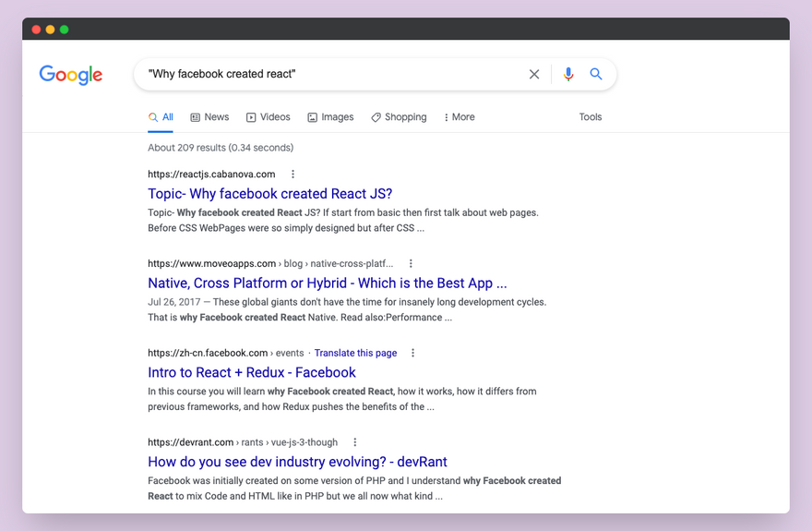Screen dimensions: 812x531
Task: Switch to the Shopping tab
Action: [x=399, y=117]
